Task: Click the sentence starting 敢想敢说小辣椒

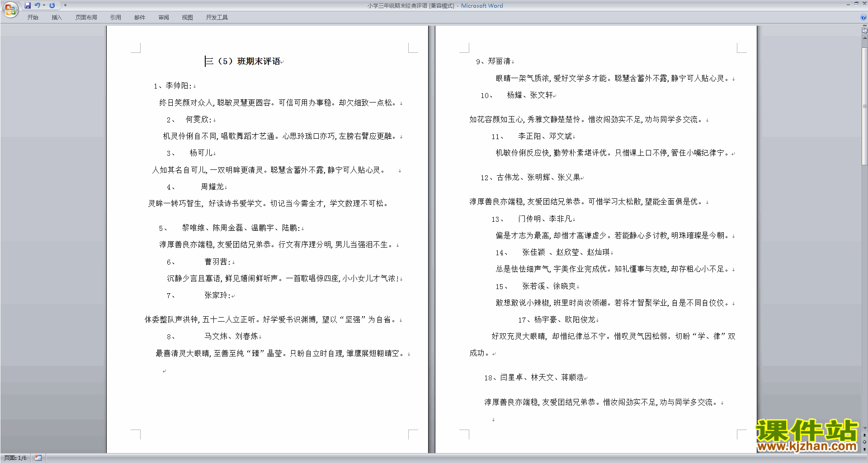Action: pyautogui.click(x=613, y=303)
